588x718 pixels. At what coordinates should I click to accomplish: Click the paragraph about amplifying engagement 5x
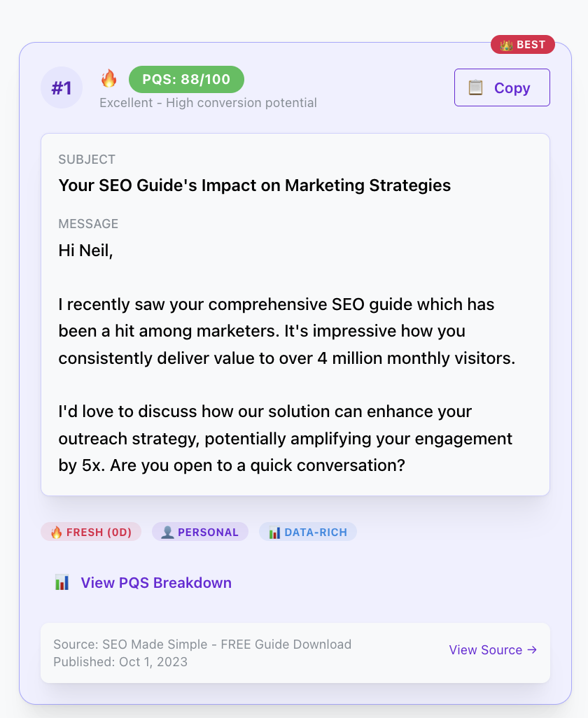tap(286, 438)
